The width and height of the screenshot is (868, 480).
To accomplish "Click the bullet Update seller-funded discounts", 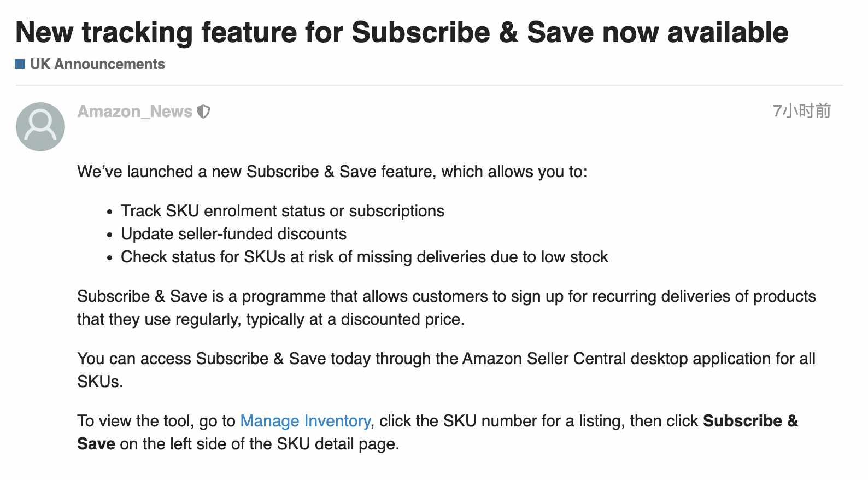I will 234,234.
